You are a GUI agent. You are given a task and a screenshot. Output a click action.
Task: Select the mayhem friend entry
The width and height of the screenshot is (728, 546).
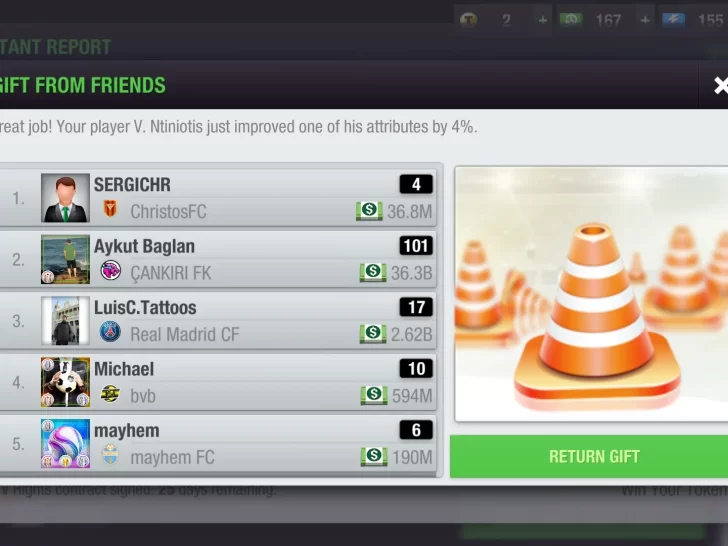[218, 444]
